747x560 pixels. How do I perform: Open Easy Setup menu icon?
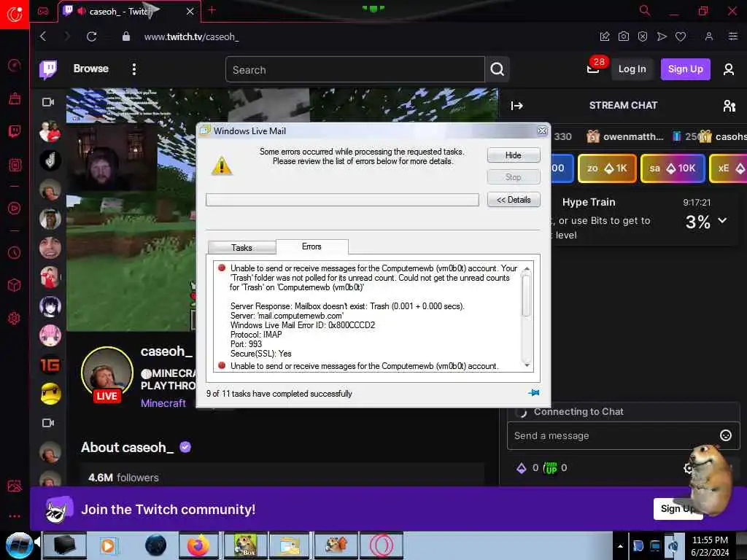coord(732,36)
